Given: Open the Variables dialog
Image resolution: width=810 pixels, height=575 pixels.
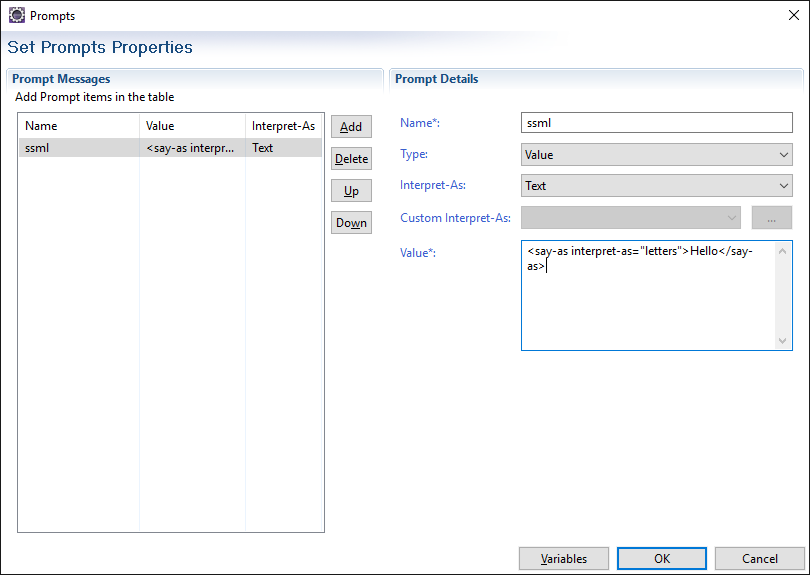Looking at the screenshot, I should (x=564, y=558).
